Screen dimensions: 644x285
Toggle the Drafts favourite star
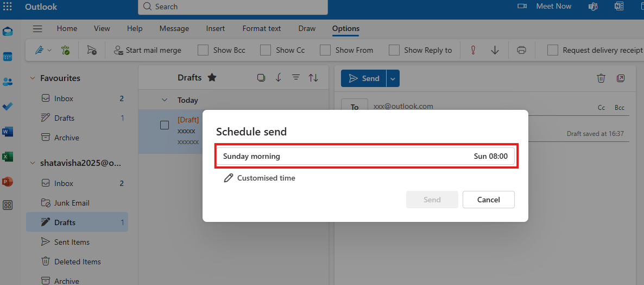coord(212,77)
